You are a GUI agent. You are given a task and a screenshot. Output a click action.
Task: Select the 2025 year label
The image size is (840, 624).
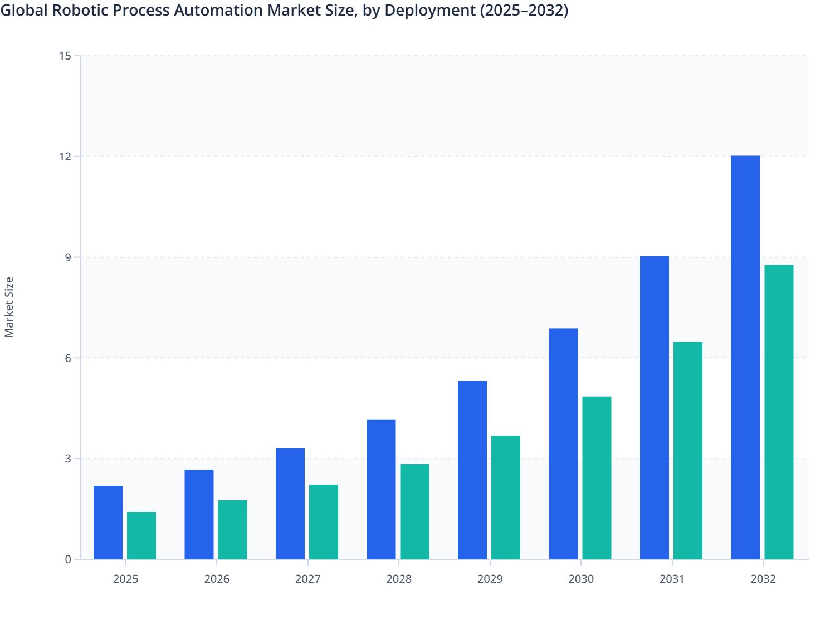(x=126, y=579)
